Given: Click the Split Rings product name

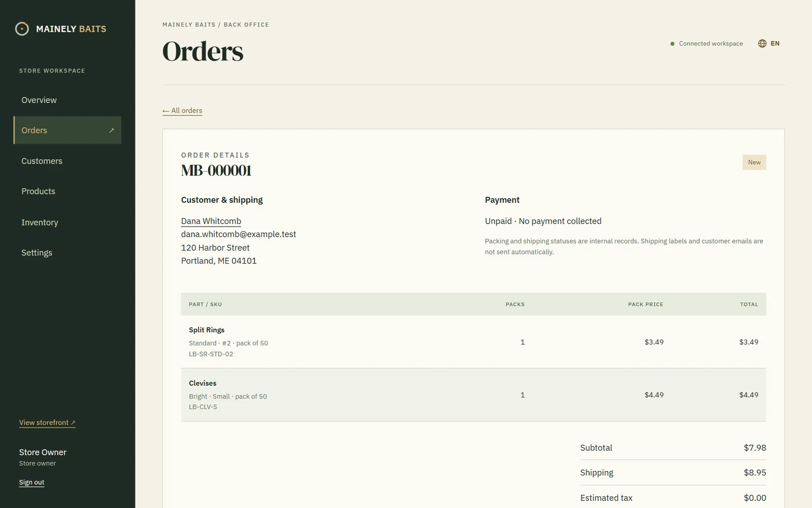Looking at the screenshot, I should [207, 330].
